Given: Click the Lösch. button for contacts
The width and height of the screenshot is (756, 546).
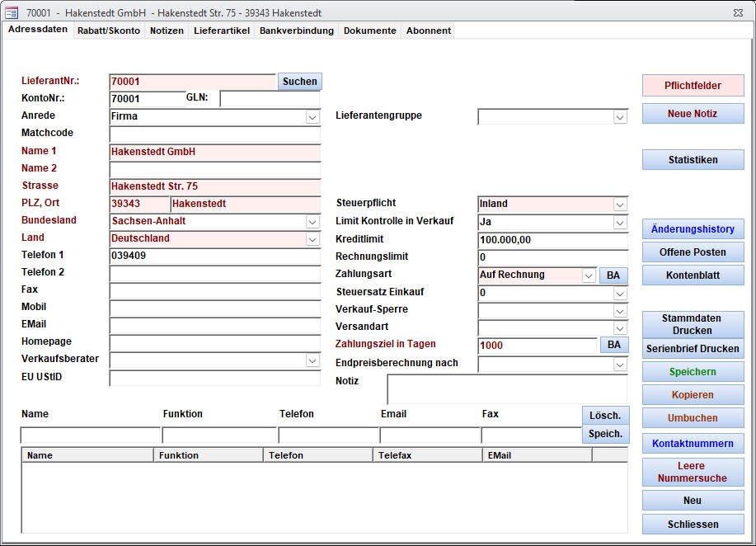Looking at the screenshot, I should (x=604, y=415).
